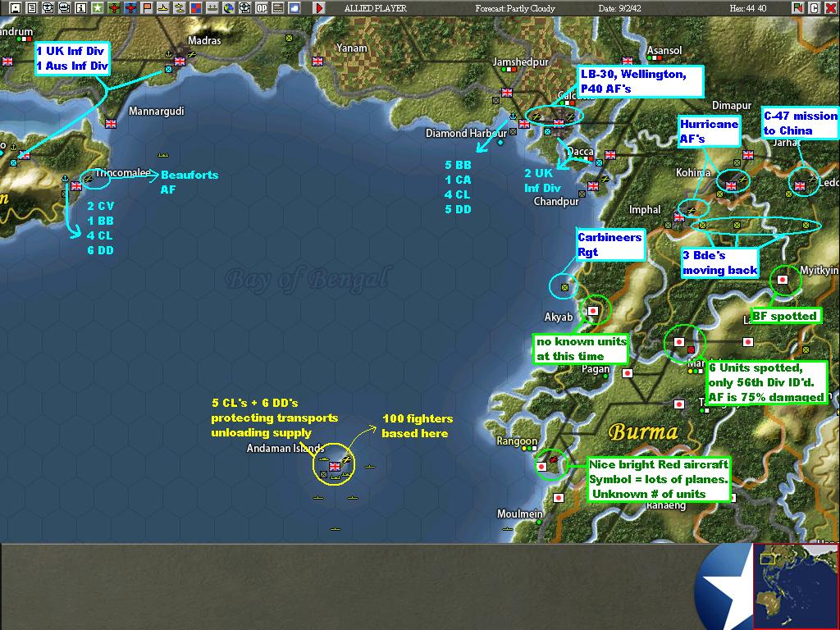Viewport: 840px width, 630px height.
Task: Select the red plane on blue icon
Action: click(130, 7)
